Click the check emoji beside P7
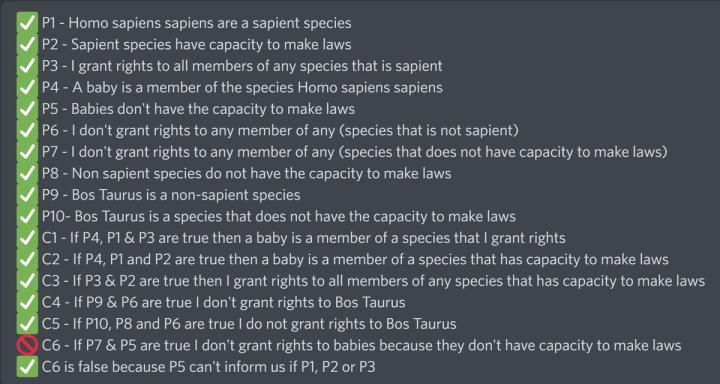This screenshot has height=384, width=720. pyautogui.click(x=27, y=152)
